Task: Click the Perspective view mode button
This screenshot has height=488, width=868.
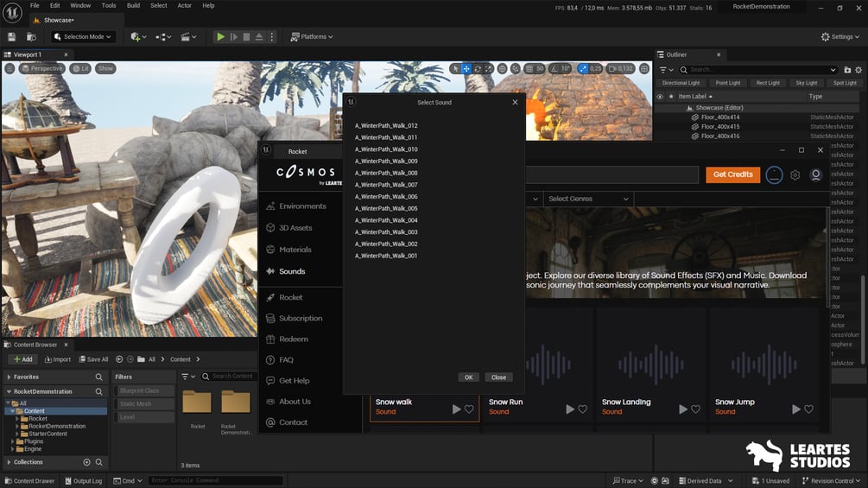Action: [x=42, y=68]
